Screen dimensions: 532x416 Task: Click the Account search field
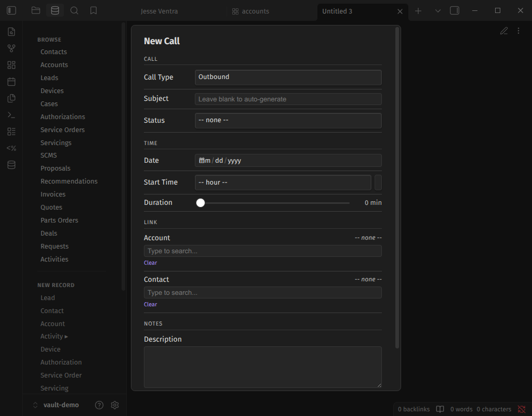(x=262, y=251)
